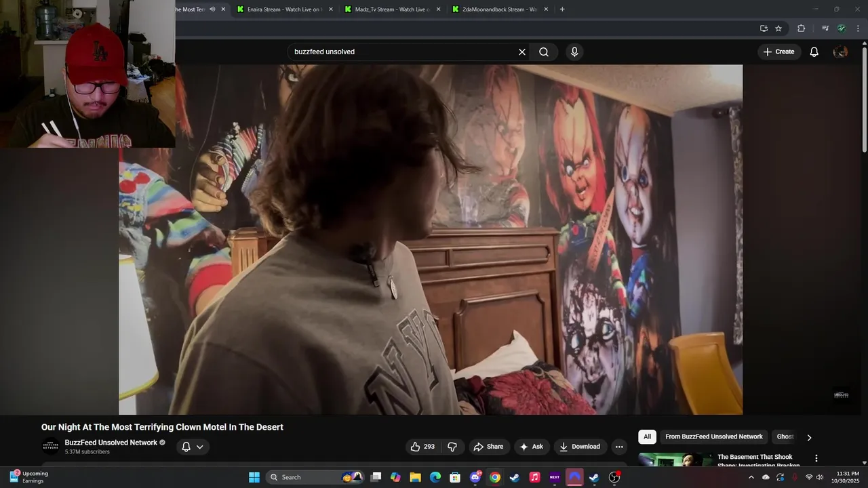Like the video with 293 likes
868x488 pixels.
(x=422, y=447)
